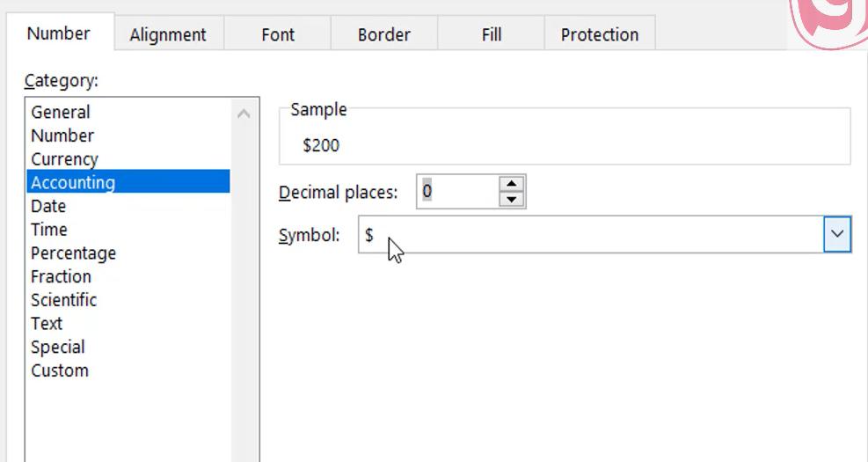
Task: Click the Decimal places input field
Action: [x=456, y=191]
